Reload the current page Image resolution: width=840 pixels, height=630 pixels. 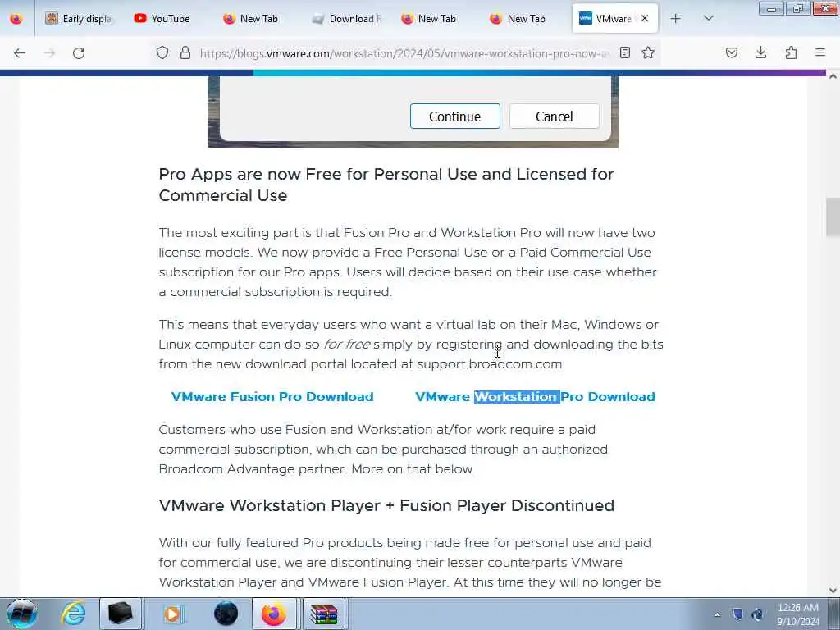79,53
